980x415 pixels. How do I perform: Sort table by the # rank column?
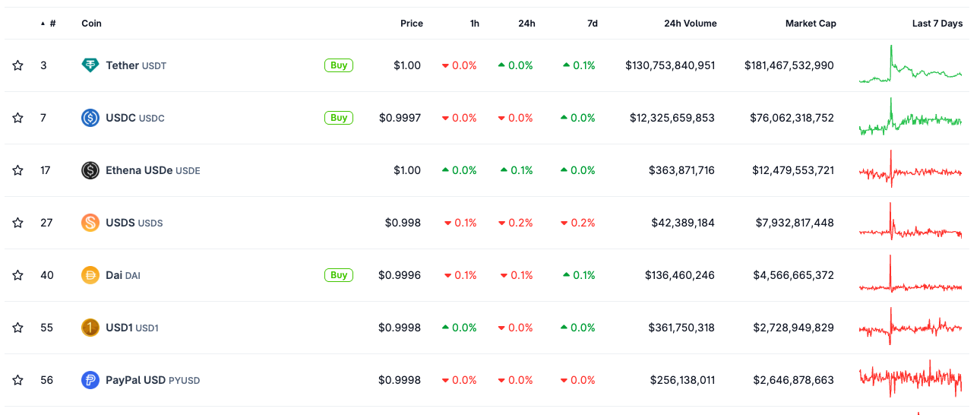click(x=52, y=24)
